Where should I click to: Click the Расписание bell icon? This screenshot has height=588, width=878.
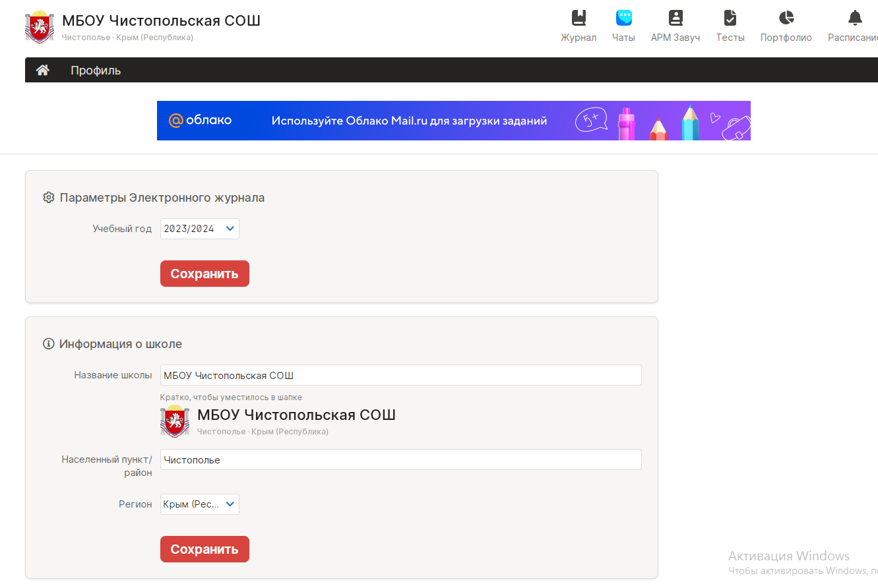(x=855, y=18)
